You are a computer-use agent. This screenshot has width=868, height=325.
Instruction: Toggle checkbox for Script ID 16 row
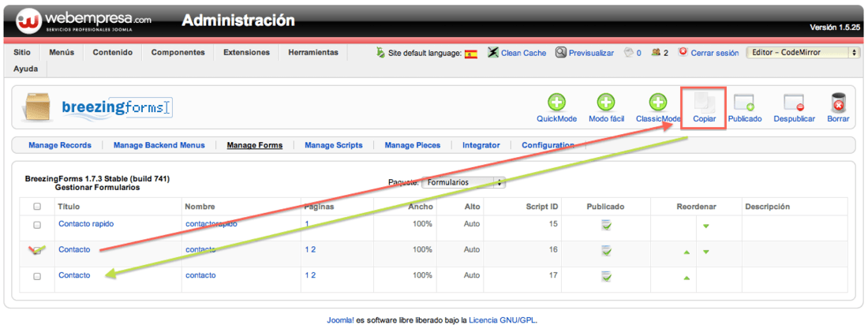(x=37, y=250)
